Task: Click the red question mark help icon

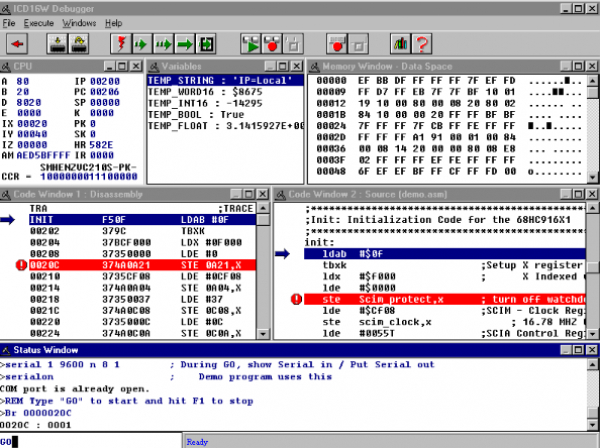Action: [423, 44]
